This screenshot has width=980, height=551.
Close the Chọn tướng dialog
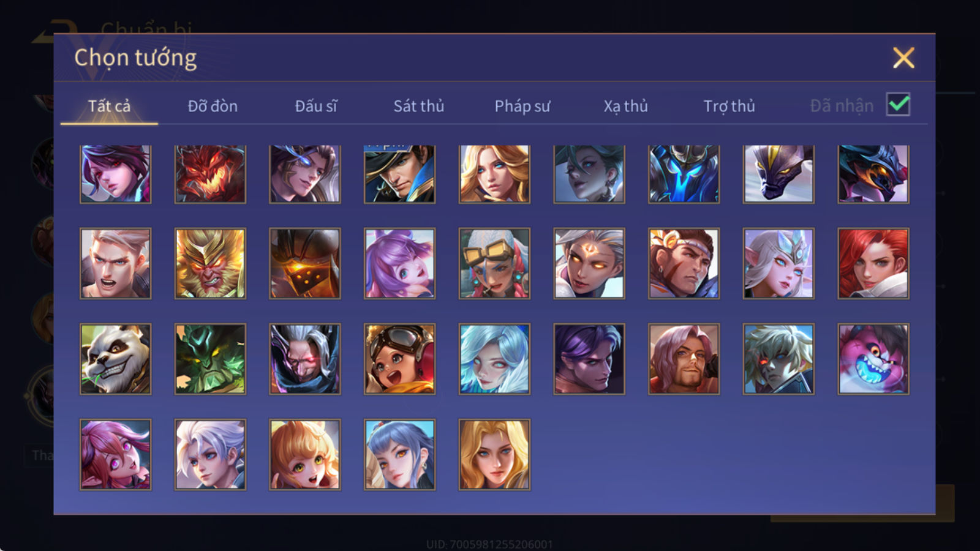tap(903, 58)
